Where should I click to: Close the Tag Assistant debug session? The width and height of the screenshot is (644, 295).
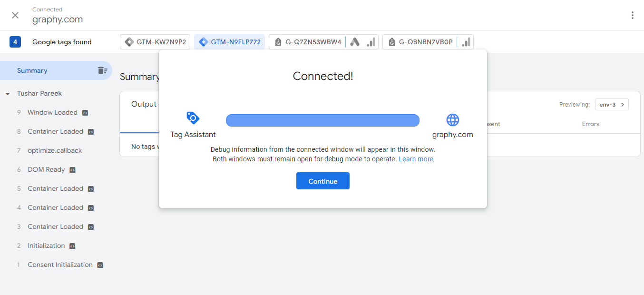pyautogui.click(x=15, y=15)
